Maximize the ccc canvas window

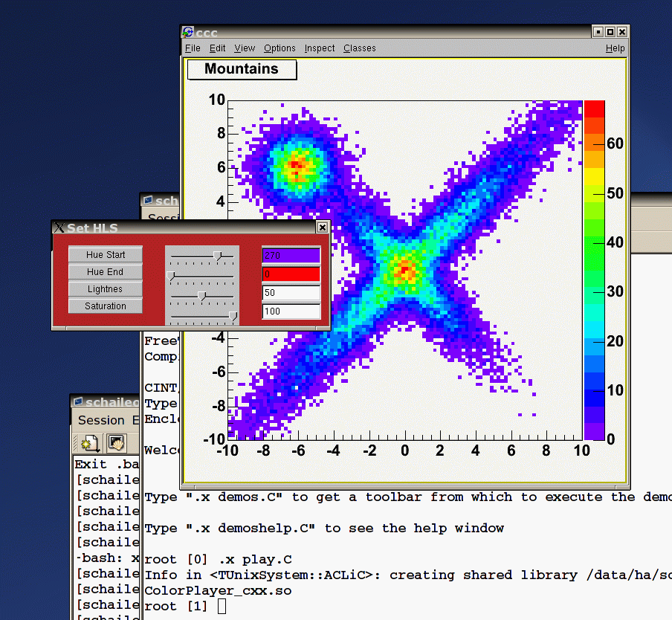[x=610, y=32]
